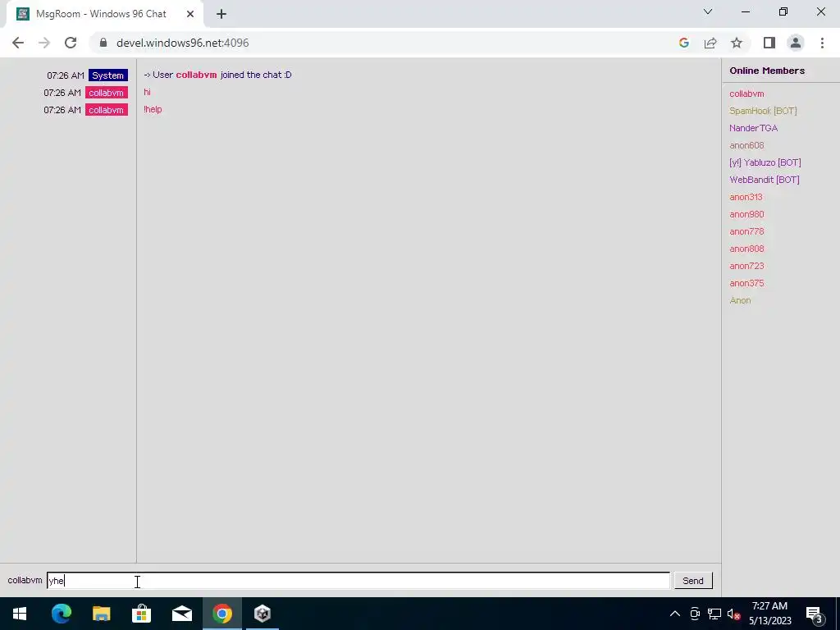Image resolution: width=840 pixels, height=630 pixels.
Task: Open the Google icon in the address bar
Action: click(683, 43)
